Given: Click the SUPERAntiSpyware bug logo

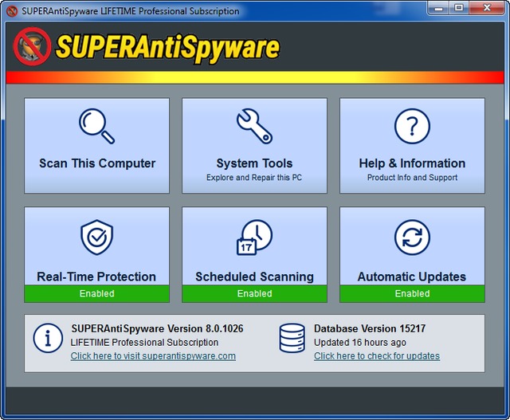Looking at the screenshot, I should (x=32, y=46).
